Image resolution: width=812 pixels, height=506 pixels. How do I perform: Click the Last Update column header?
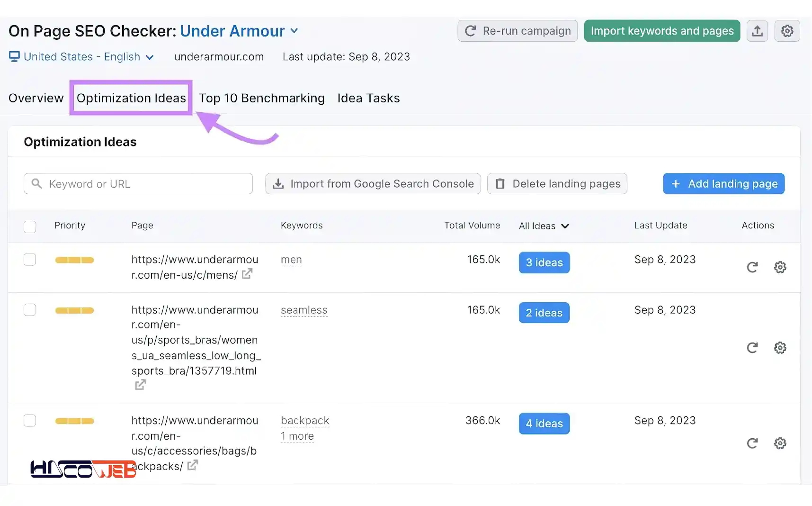pos(660,226)
